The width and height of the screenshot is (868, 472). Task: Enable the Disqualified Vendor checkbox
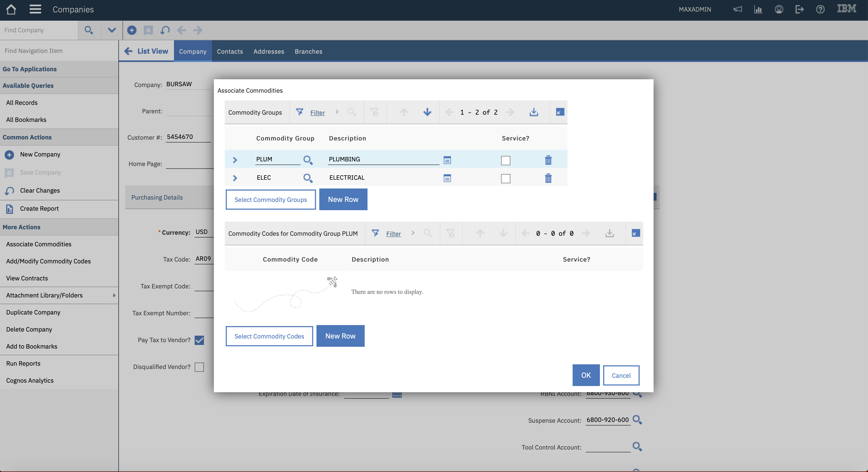pos(199,367)
